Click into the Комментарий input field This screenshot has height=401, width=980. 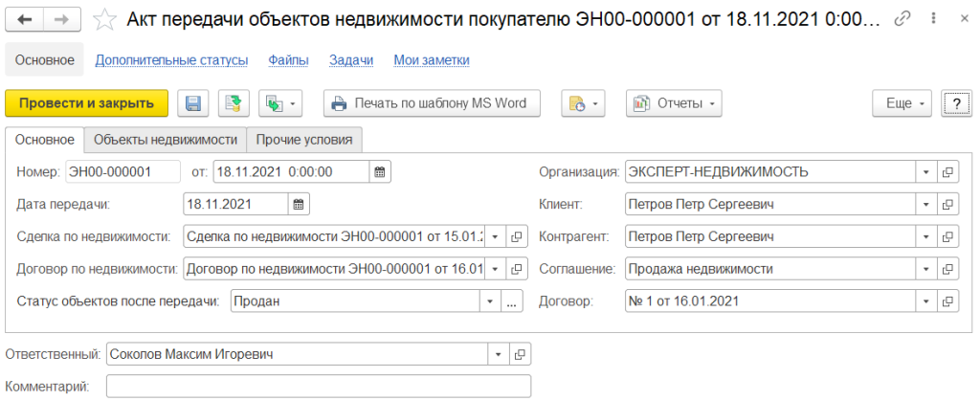click(318, 387)
